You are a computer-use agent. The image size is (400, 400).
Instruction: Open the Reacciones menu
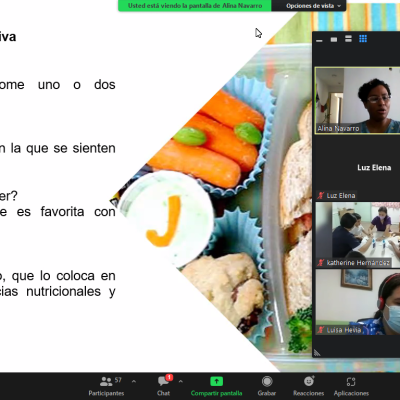click(308, 386)
